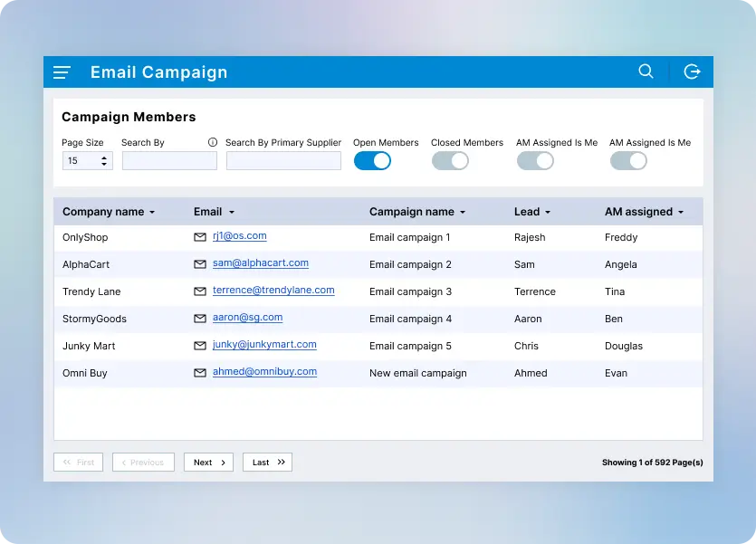The image size is (756, 544).
Task: Click the info icon next to Search By
Action: [x=212, y=142]
